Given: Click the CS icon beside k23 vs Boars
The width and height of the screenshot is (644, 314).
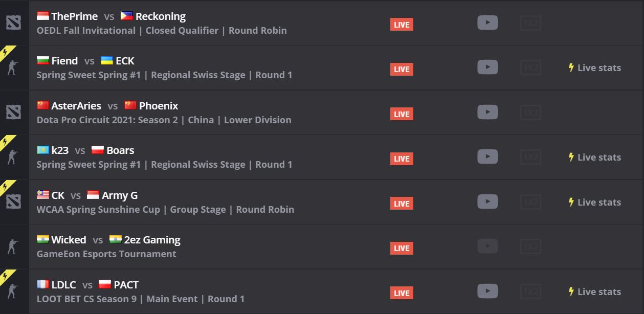Looking at the screenshot, I should pos(12,157).
